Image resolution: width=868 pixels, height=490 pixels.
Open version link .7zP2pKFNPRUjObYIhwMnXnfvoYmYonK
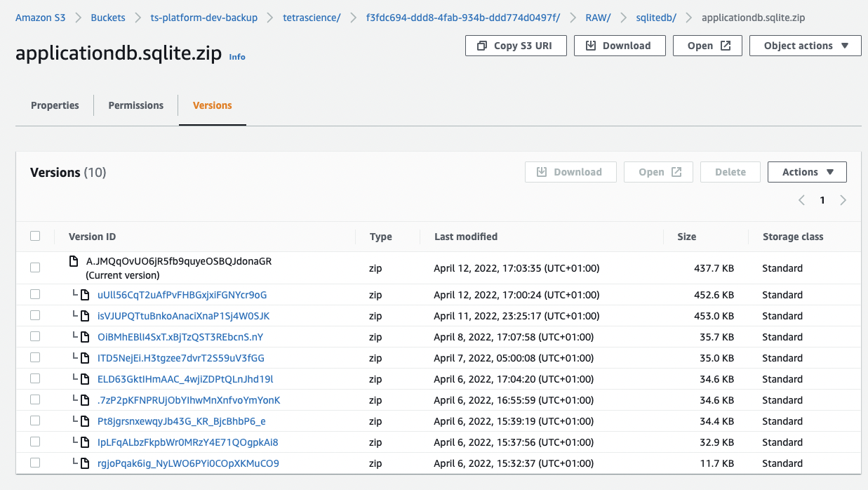(189, 400)
